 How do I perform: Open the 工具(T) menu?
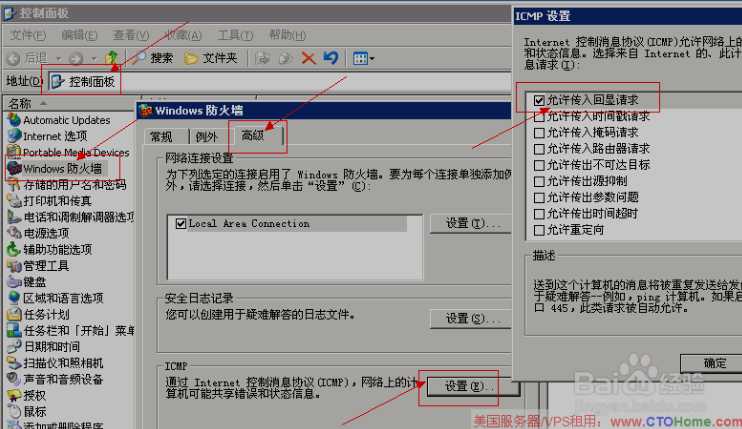point(235,35)
